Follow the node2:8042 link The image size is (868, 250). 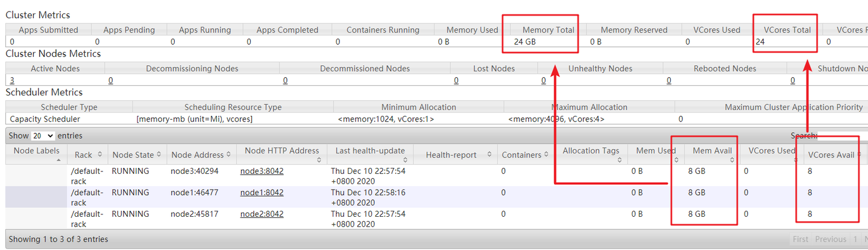click(x=262, y=214)
